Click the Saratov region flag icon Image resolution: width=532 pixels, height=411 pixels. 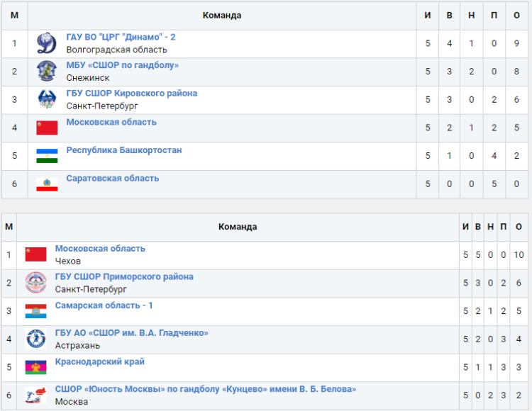[x=47, y=184]
